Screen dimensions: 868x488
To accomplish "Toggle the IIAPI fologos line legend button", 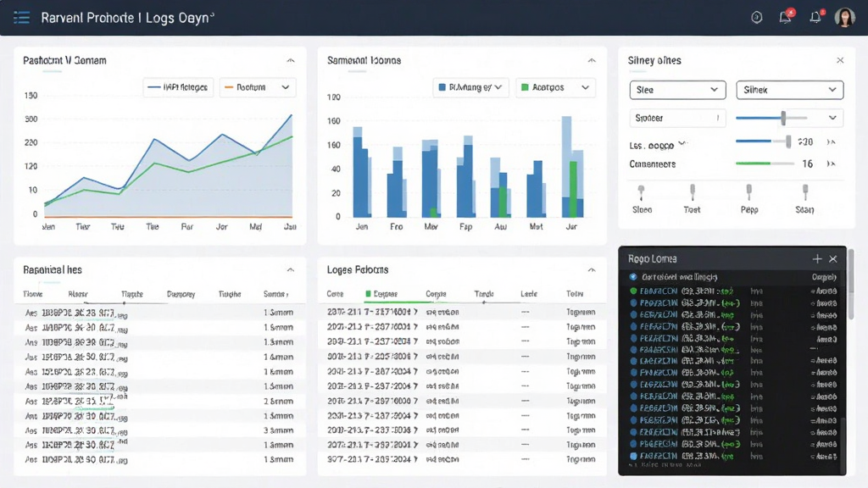I will tap(178, 87).
